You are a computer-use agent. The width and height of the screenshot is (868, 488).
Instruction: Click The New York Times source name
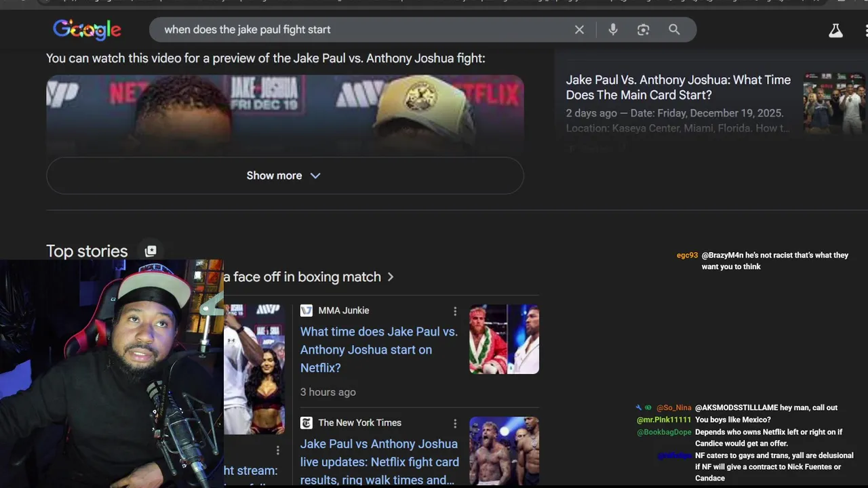pyautogui.click(x=360, y=423)
